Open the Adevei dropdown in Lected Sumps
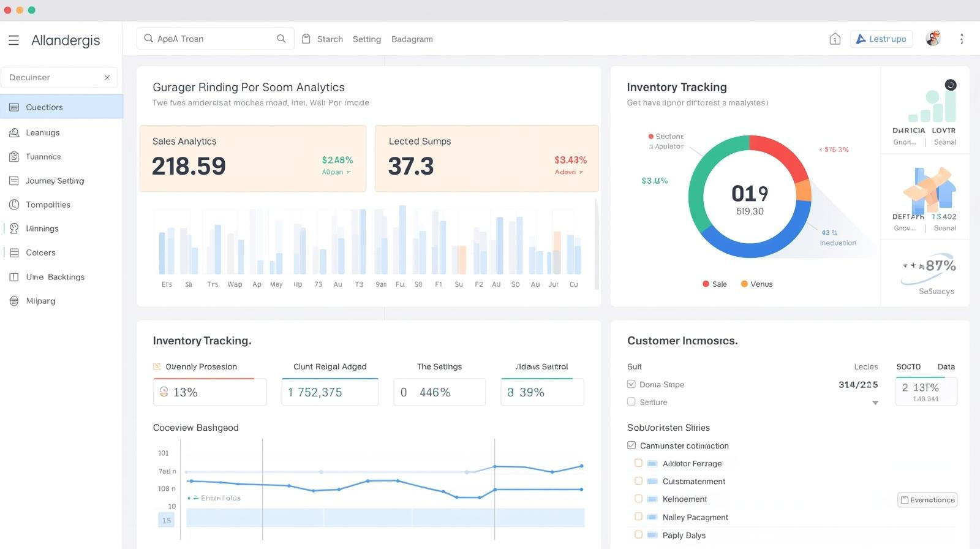Image resolution: width=980 pixels, height=549 pixels. pyautogui.click(x=568, y=172)
